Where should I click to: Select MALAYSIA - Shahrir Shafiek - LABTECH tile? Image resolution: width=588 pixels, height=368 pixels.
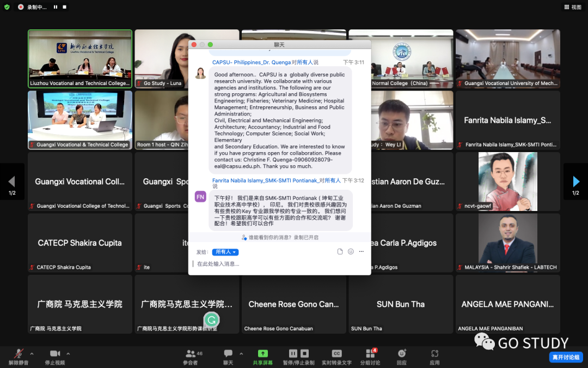(x=508, y=243)
